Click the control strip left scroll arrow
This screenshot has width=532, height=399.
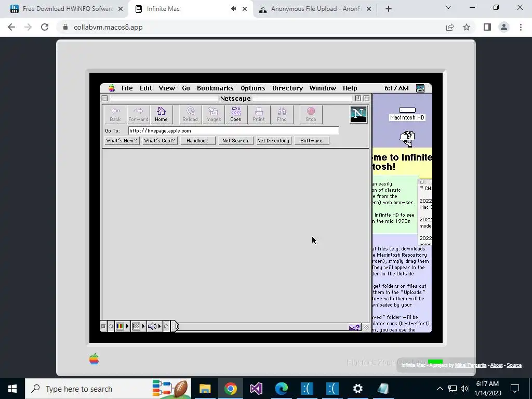[x=111, y=326]
